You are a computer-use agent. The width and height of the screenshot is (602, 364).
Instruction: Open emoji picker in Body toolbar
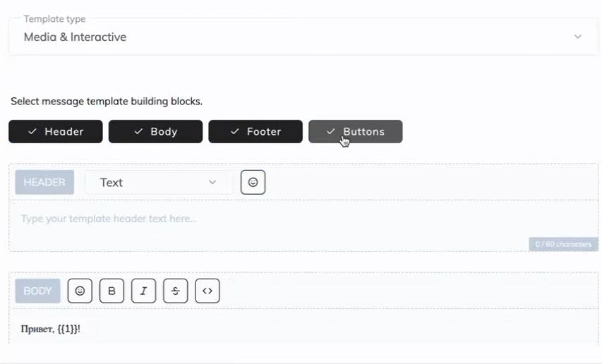pyautogui.click(x=80, y=291)
